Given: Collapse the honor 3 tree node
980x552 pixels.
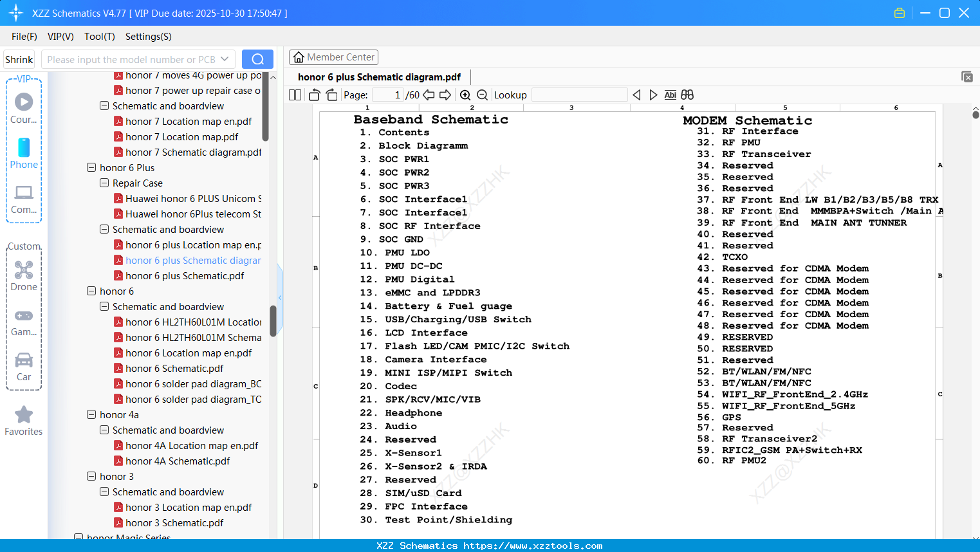Looking at the screenshot, I should pyautogui.click(x=91, y=476).
